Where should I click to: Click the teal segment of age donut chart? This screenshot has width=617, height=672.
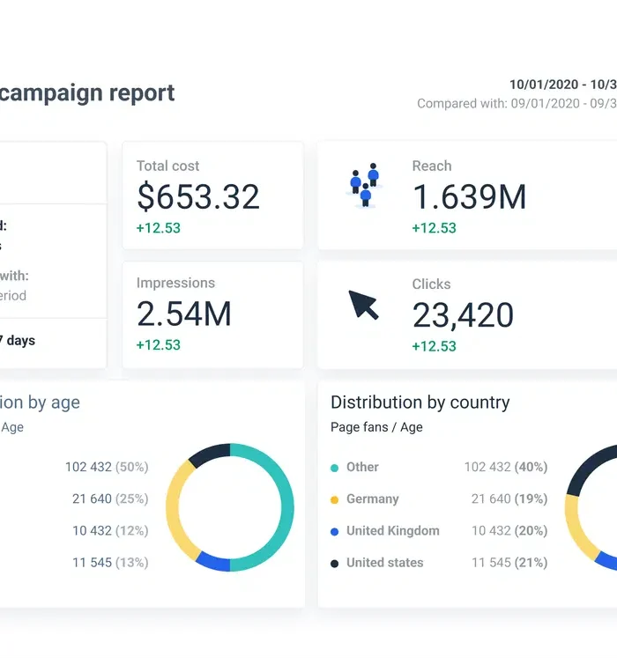coord(287,507)
